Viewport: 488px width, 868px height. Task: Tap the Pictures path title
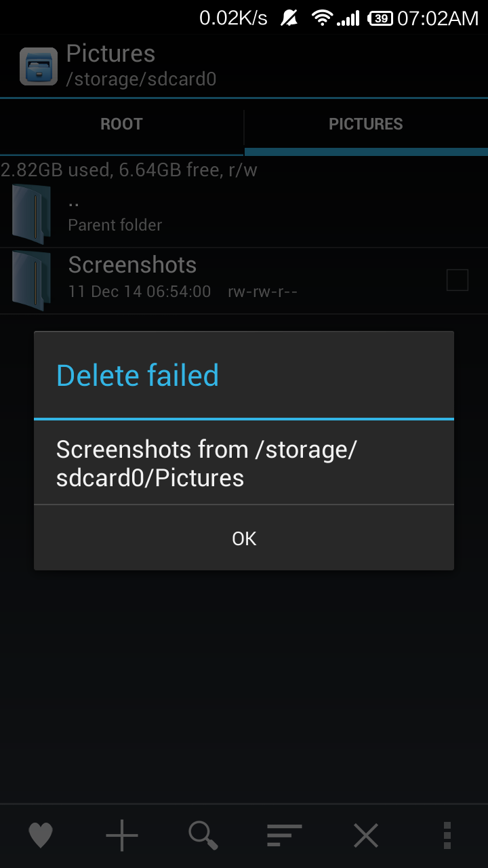pyautogui.click(x=111, y=54)
